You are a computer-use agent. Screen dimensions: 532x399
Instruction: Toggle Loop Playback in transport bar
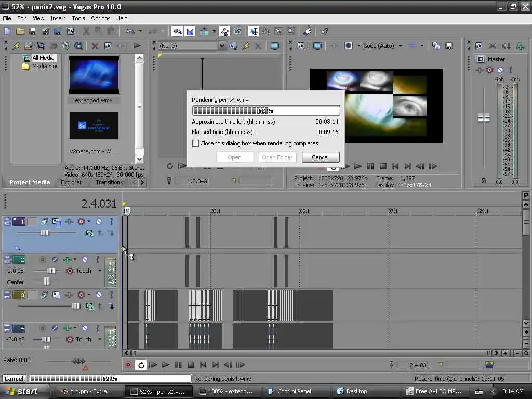point(141,365)
